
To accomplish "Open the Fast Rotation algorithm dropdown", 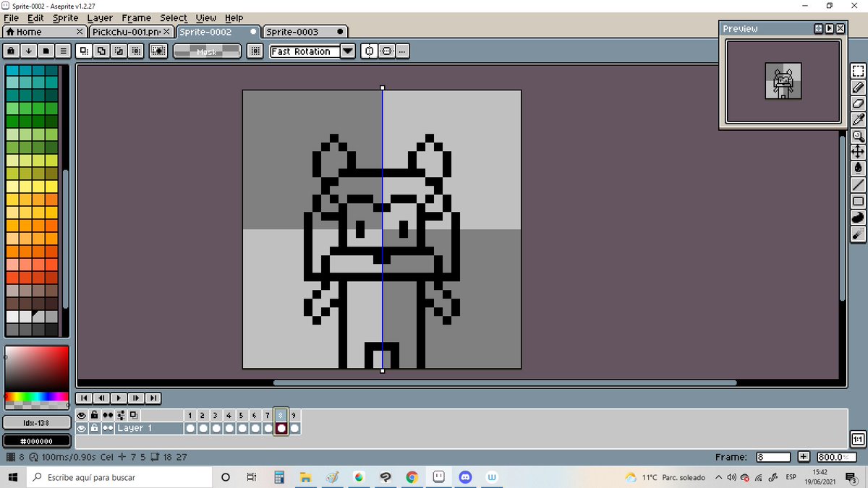I will [x=304, y=51].
